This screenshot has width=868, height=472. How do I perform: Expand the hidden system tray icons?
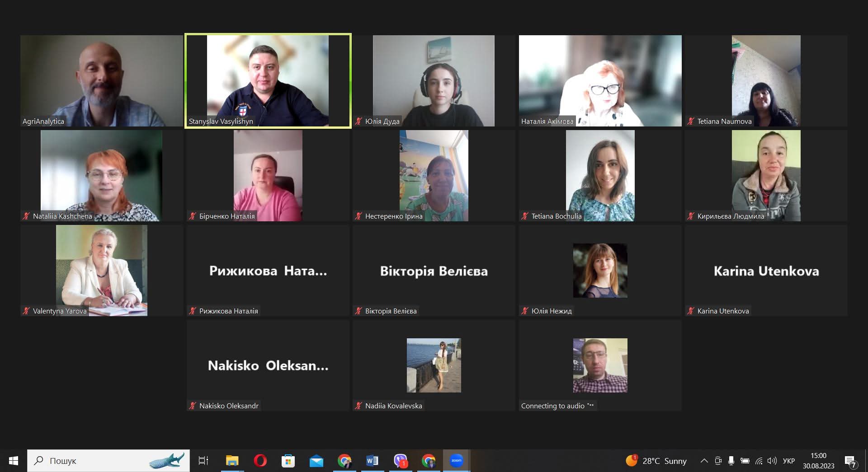pos(704,461)
